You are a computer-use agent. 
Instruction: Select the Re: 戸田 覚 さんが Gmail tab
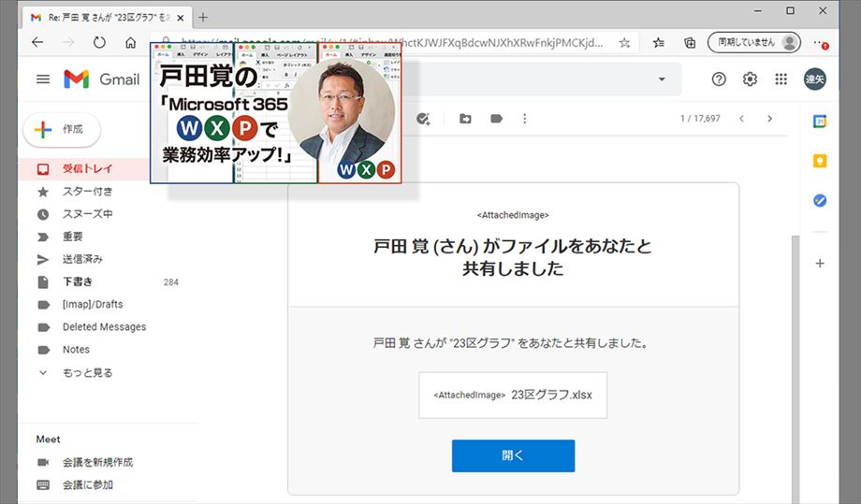pyautogui.click(x=109, y=18)
